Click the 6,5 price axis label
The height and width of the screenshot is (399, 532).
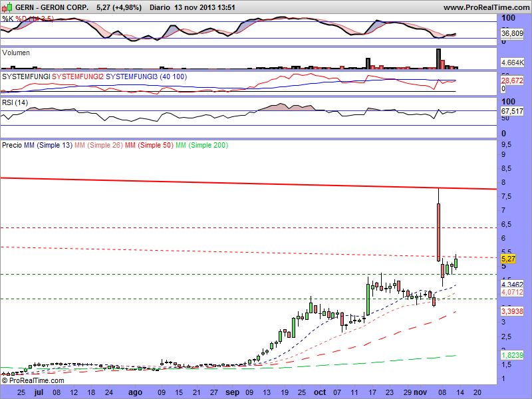(506, 224)
